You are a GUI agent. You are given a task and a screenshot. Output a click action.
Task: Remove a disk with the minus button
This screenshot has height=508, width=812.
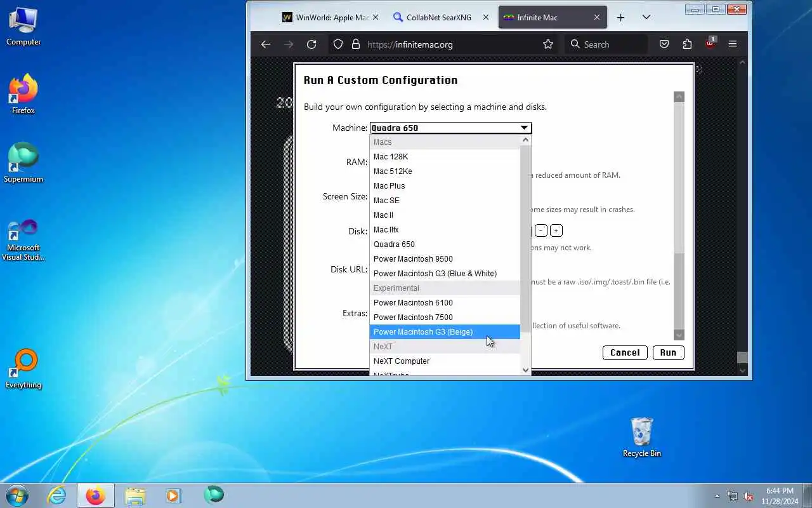click(x=541, y=231)
